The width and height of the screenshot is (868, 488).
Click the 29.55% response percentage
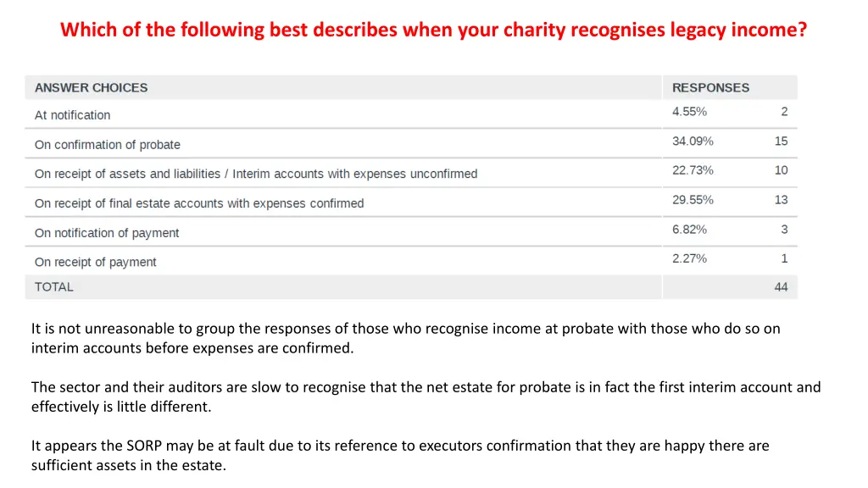coord(693,200)
